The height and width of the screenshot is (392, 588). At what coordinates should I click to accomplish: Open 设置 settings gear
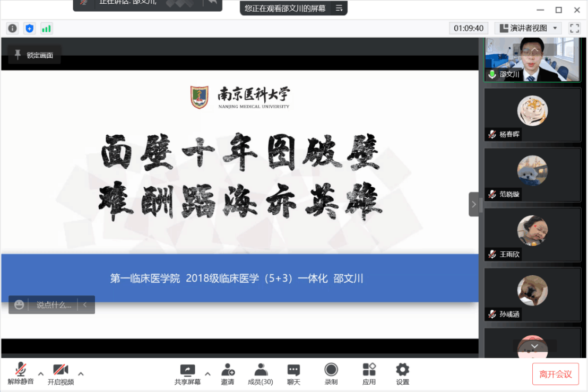[402, 374]
